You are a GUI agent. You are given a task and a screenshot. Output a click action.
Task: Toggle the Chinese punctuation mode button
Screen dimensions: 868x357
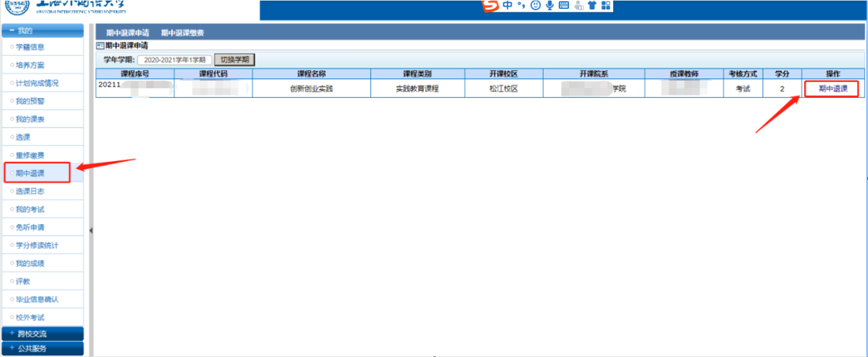coord(521,5)
